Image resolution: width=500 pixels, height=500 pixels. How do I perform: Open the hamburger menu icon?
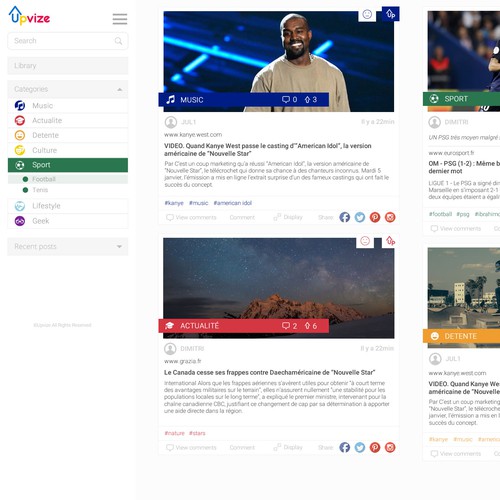[x=120, y=19]
